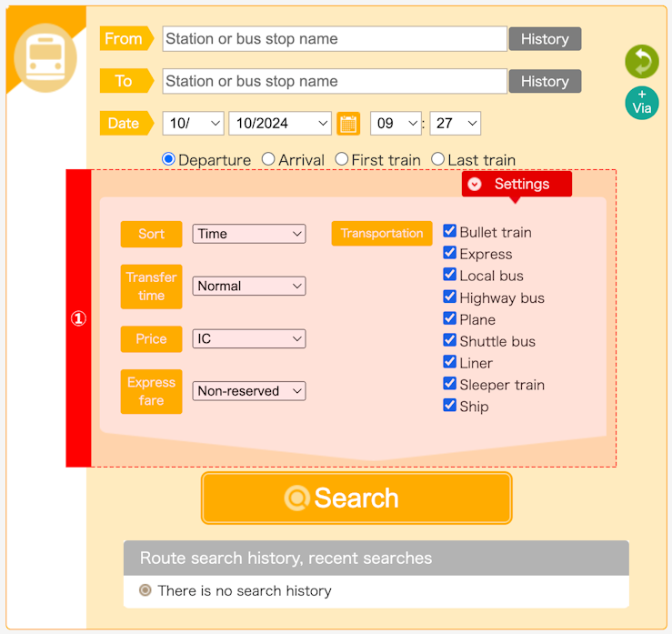Viewport: 672px width, 634px height.
Task: Open the calendar date picker icon
Action: click(348, 124)
